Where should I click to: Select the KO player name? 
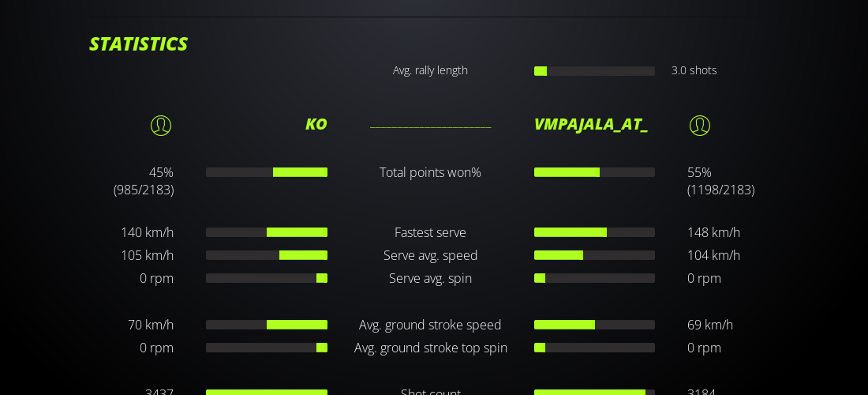(316, 124)
